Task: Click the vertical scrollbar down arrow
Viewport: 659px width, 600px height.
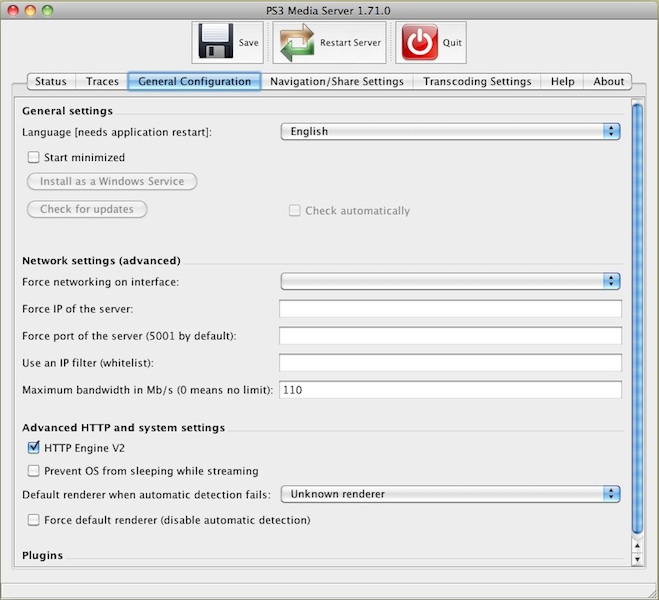Action: pyautogui.click(x=638, y=560)
